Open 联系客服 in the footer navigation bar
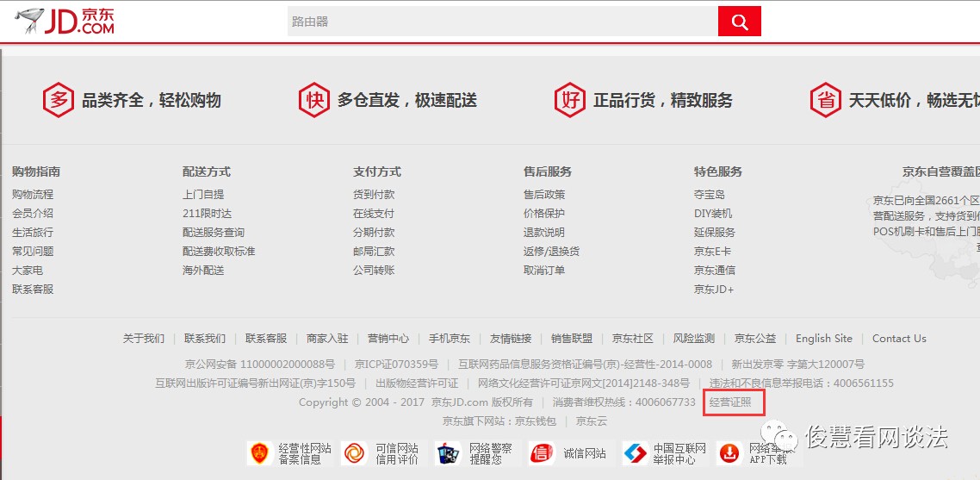Screen dimensions: 980x480 point(266,339)
